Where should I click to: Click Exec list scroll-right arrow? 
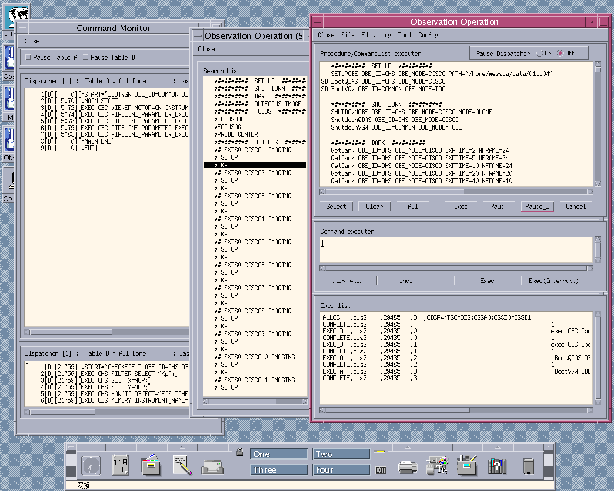point(590,410)
